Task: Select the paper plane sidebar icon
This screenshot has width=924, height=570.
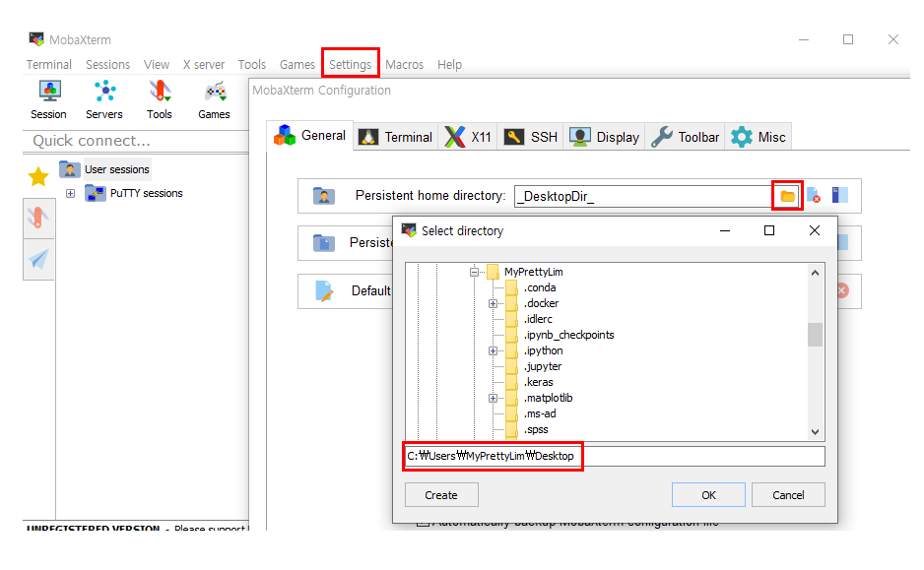Action: coord(38,259)
